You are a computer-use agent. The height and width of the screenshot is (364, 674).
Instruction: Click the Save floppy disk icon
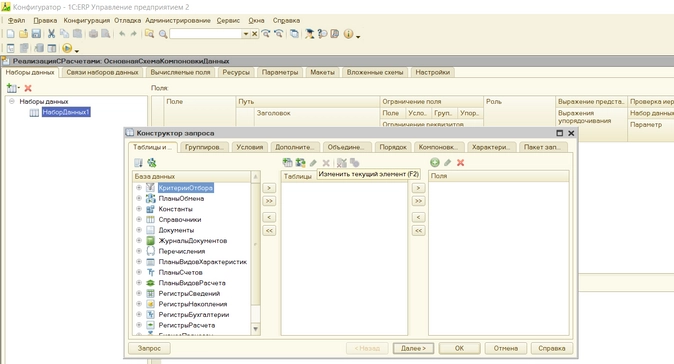click(36, 34)
